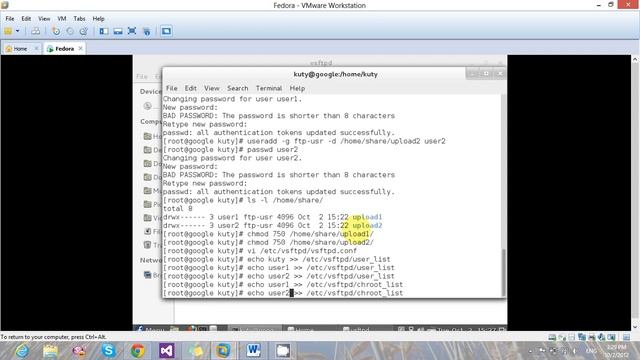The width and height of the screenshot is (640, 360).
Task: Enter full screen mode via toolbar icon
Action: coord(132,31)
